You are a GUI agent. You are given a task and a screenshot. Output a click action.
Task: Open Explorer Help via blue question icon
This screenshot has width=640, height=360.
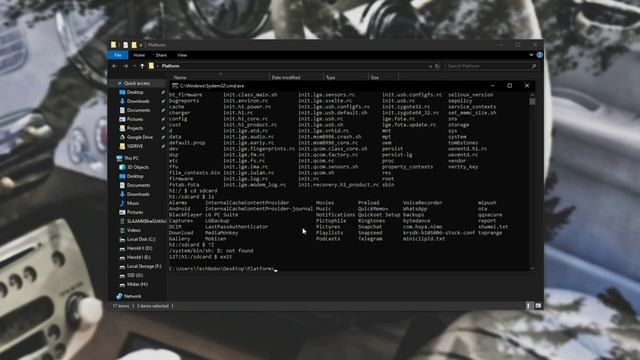[540, 55]
